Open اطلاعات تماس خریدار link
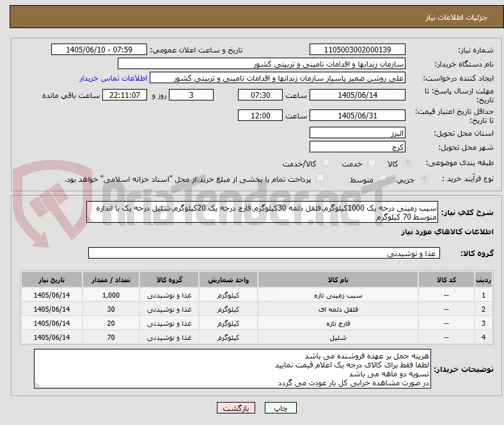The width and height of the screenshot is (504, 425). (x=113, y=78)
